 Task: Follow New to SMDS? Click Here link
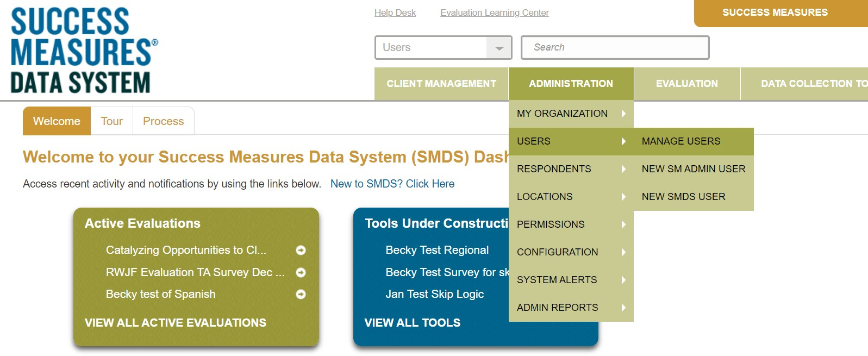(392, 184)
